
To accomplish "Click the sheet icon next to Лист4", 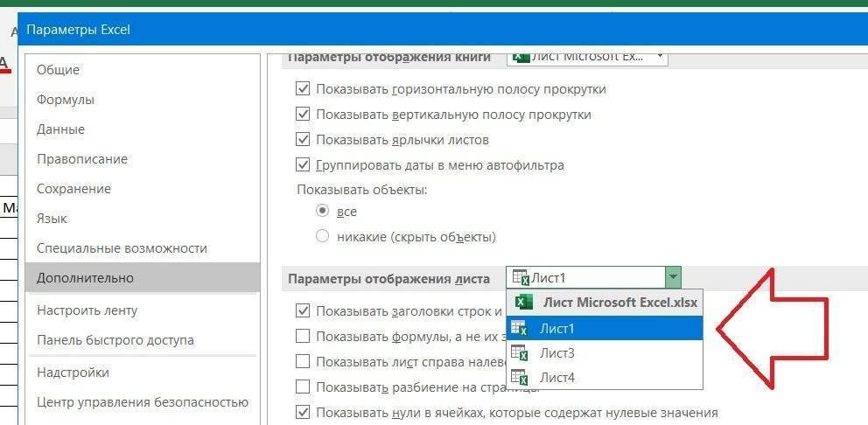I will coord(519,378).
